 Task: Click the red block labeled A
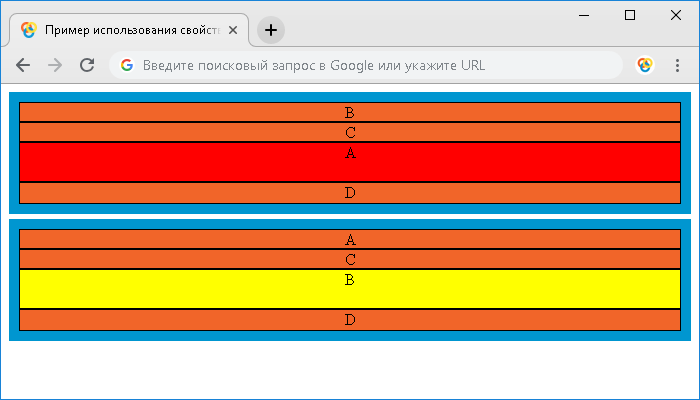[350, 162]
